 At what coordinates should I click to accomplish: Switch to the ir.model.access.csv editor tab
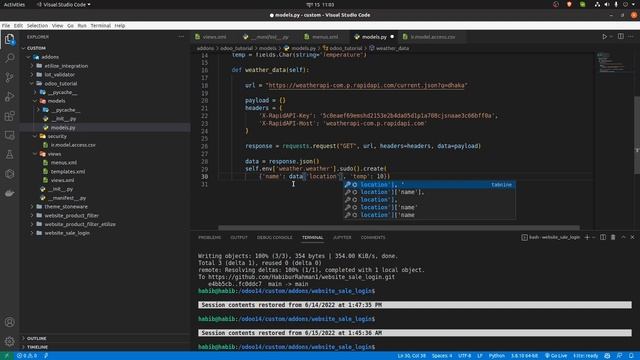pyautogui.click(x=433, y=37)
